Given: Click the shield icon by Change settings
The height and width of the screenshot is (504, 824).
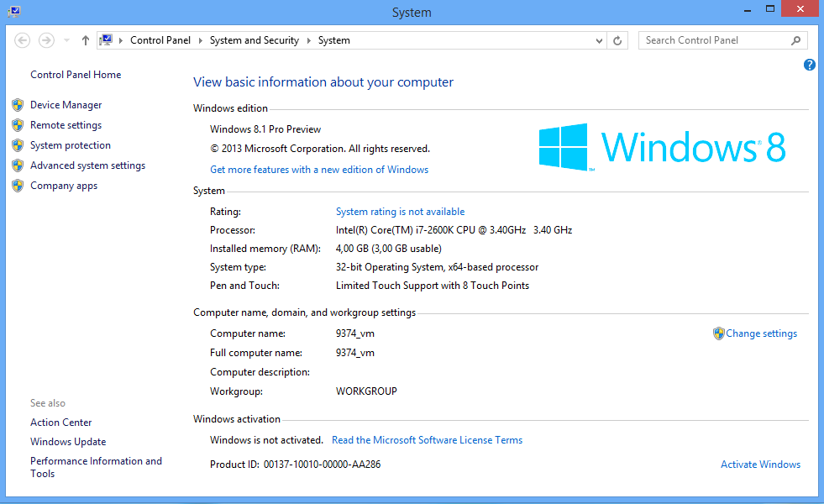Looking at the screenshot, I should click(x=719, y=333).
